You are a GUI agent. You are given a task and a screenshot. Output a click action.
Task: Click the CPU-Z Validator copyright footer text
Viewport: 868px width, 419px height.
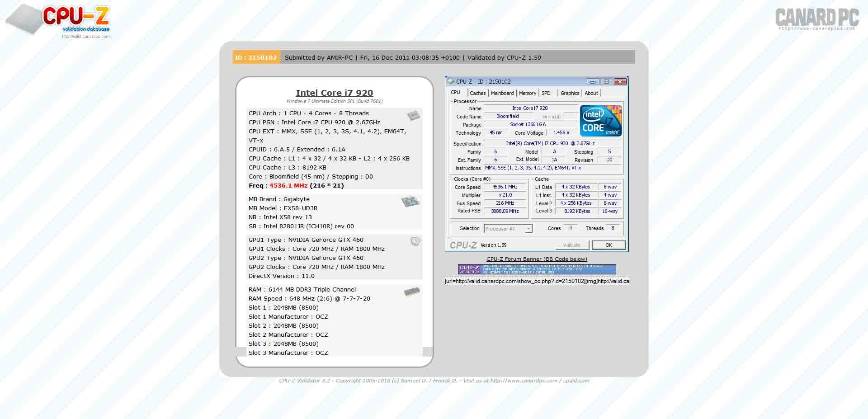tap(434, 381)
